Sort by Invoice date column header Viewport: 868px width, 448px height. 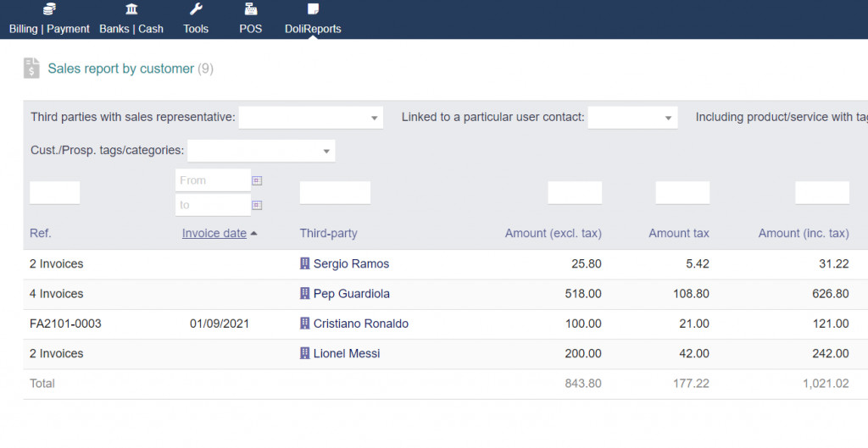[214, 234]
